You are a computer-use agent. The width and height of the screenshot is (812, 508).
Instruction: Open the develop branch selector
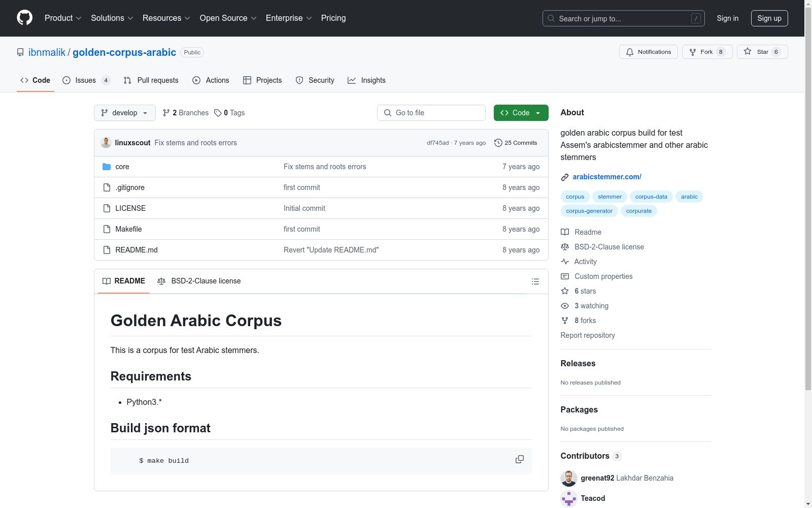click(125, 113)
